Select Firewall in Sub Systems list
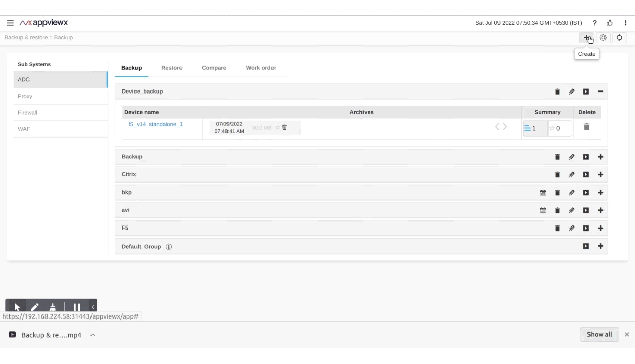635x364 pixels. click(28, 113)
